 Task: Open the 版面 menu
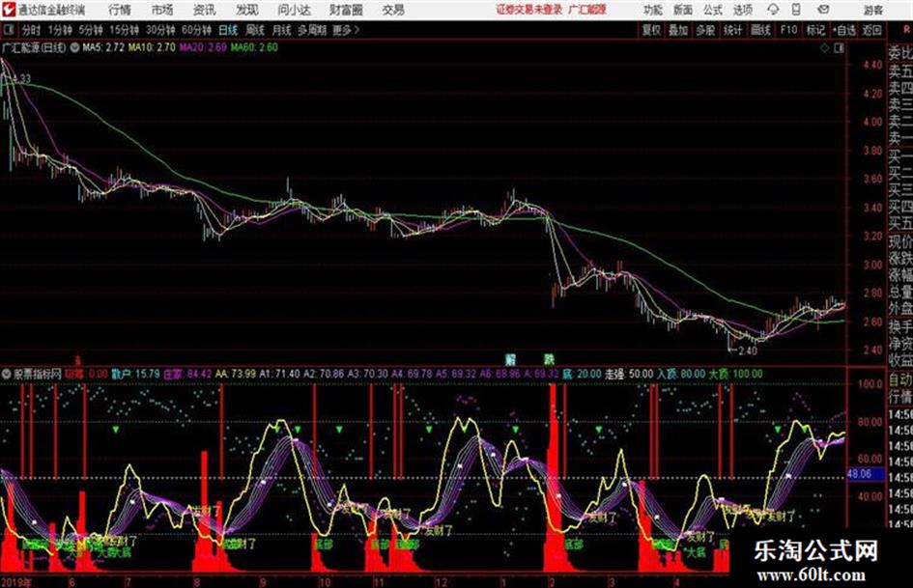[682, 10]
